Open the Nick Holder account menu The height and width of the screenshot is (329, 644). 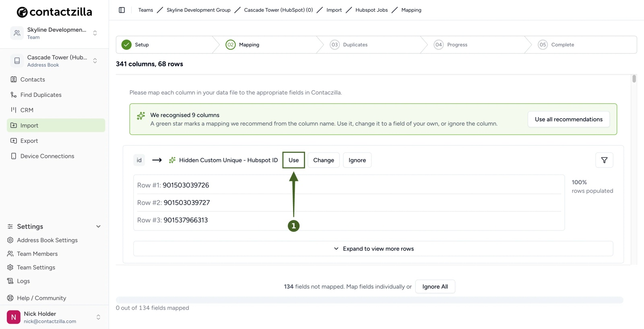tap(98, 317)
